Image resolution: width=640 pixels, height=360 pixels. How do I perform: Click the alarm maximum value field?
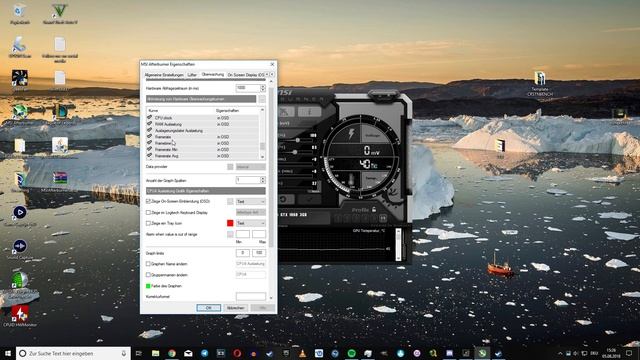(259, 234)
